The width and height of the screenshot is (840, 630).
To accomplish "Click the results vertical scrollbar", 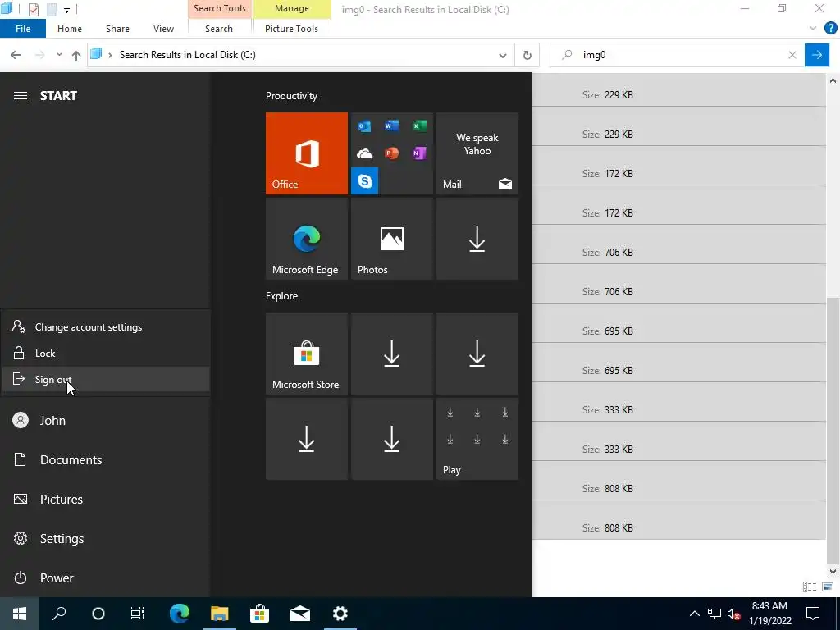I will [833, 430].
